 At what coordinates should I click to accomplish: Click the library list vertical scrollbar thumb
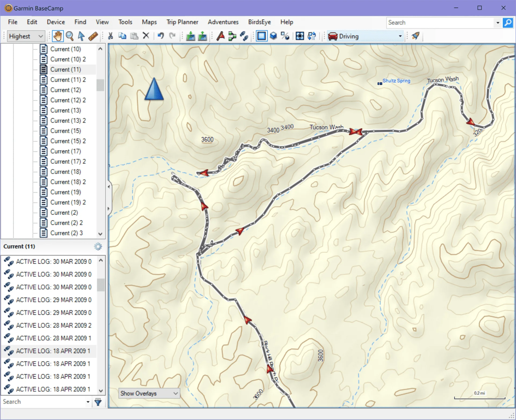[x=100, y=85]
